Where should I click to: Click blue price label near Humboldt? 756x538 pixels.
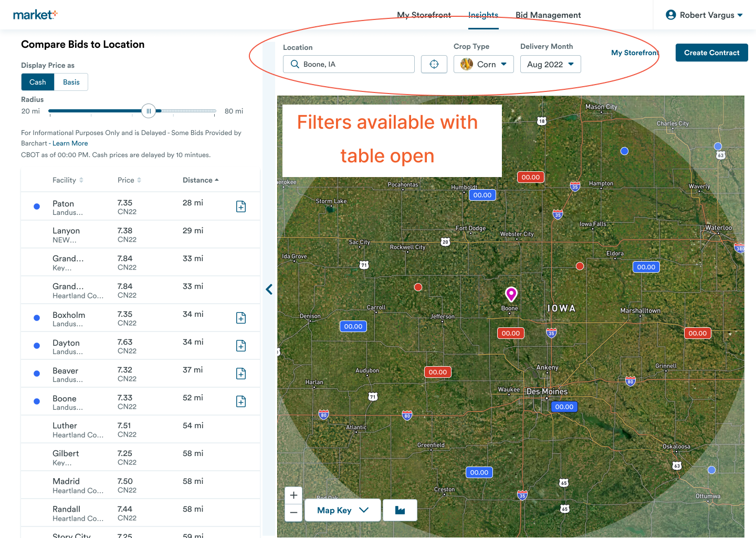(x=482, y=195)
